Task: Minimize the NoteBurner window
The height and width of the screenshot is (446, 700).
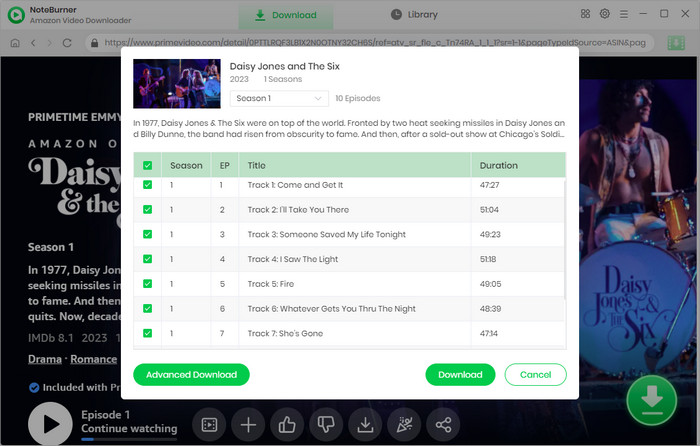Action: click(643, 14)
